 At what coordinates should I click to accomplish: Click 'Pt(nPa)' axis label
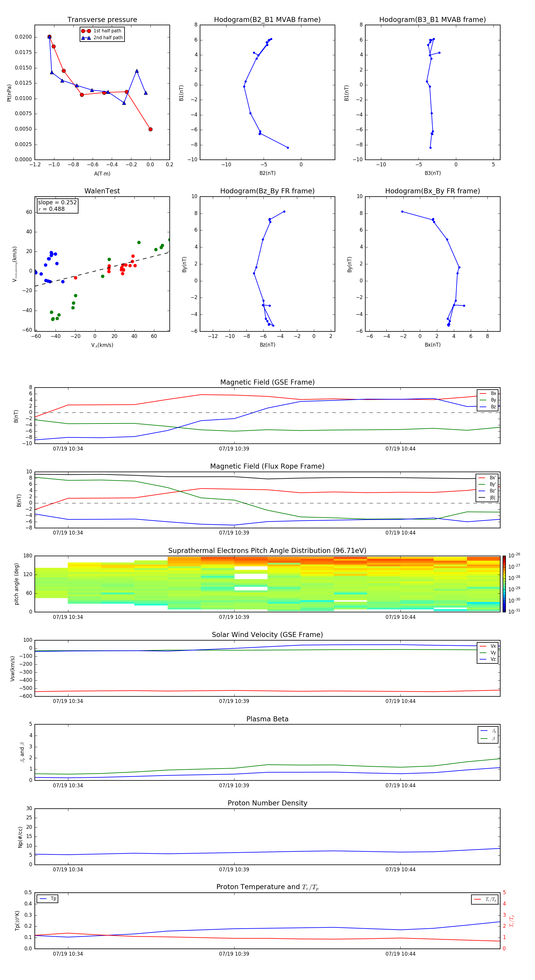tap(9, 93)
